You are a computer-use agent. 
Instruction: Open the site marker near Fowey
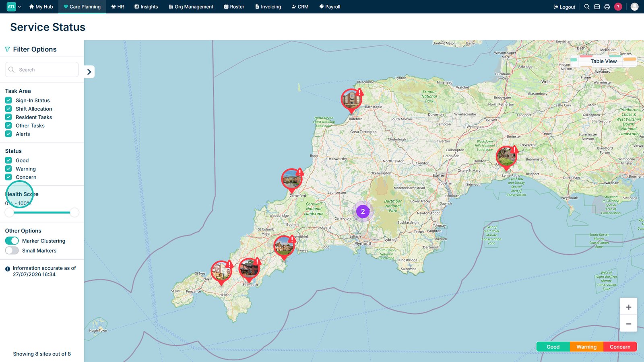[x=284, y=246]
